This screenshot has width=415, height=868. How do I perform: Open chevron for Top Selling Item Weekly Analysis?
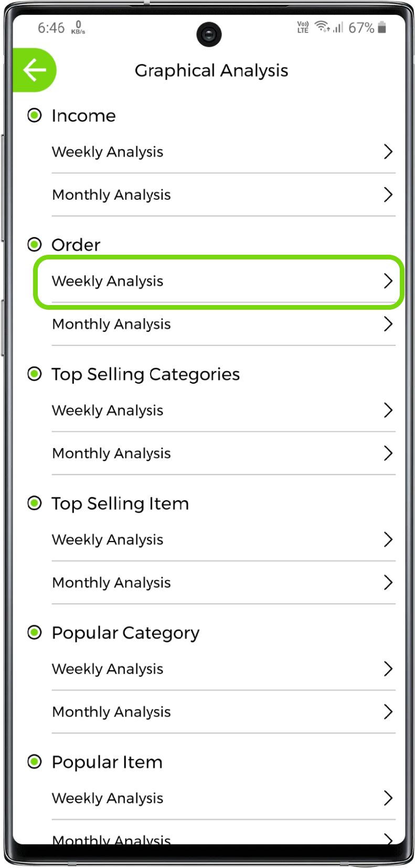[x=388, y=539]
